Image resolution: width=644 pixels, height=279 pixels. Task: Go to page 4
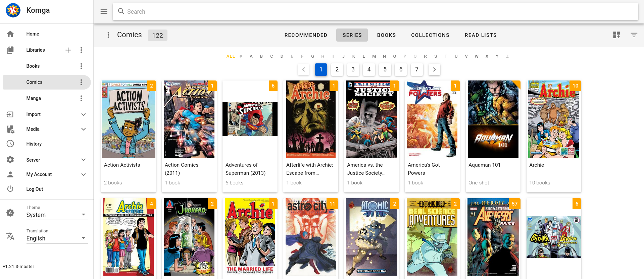(x=369, y=69)
